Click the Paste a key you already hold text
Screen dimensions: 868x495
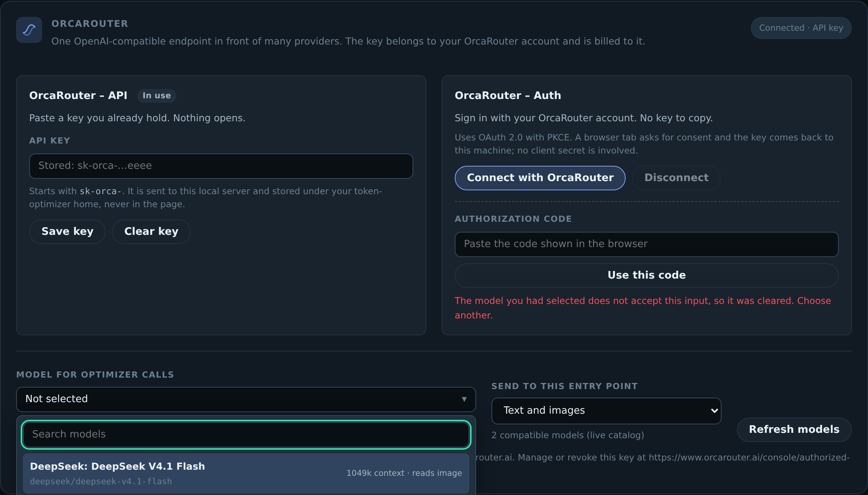point(137,118)
